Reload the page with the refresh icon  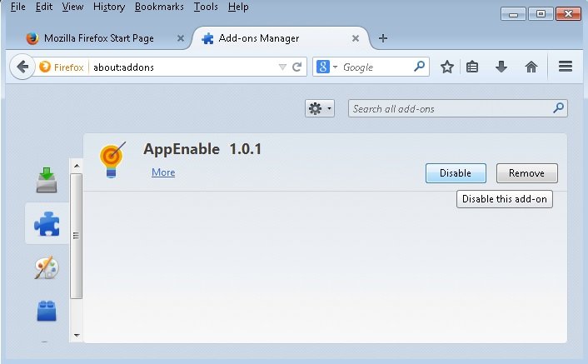click(x=297, y=67)
